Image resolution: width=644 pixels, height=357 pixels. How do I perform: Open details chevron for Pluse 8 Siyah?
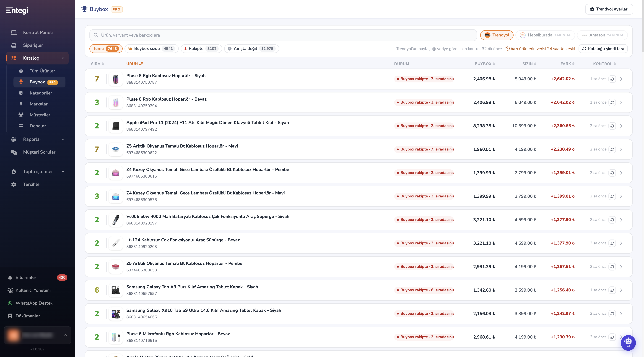pyautogui.click(x=621, y=79)
